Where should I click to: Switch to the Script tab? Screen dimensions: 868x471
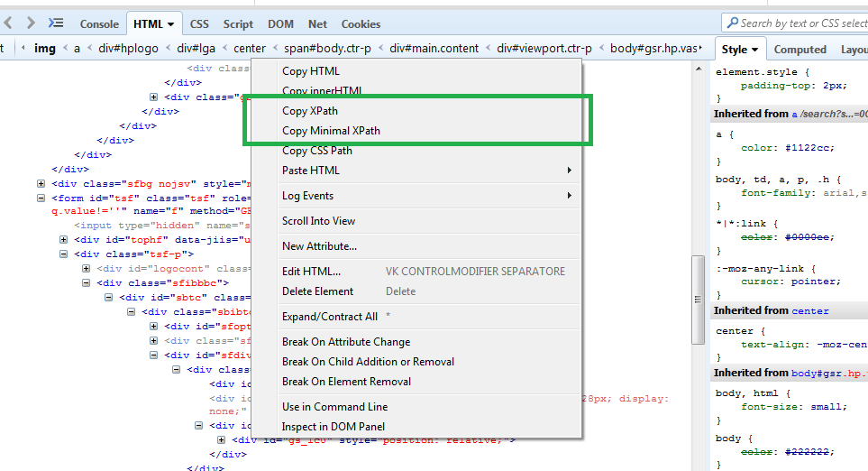[x=238, y=24]
